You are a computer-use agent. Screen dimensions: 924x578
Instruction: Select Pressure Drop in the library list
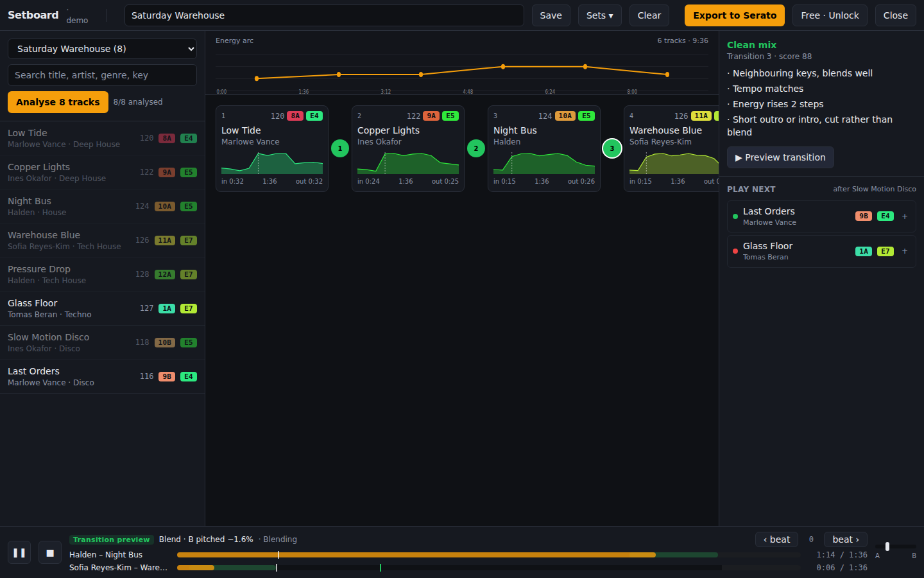[102, 274]
